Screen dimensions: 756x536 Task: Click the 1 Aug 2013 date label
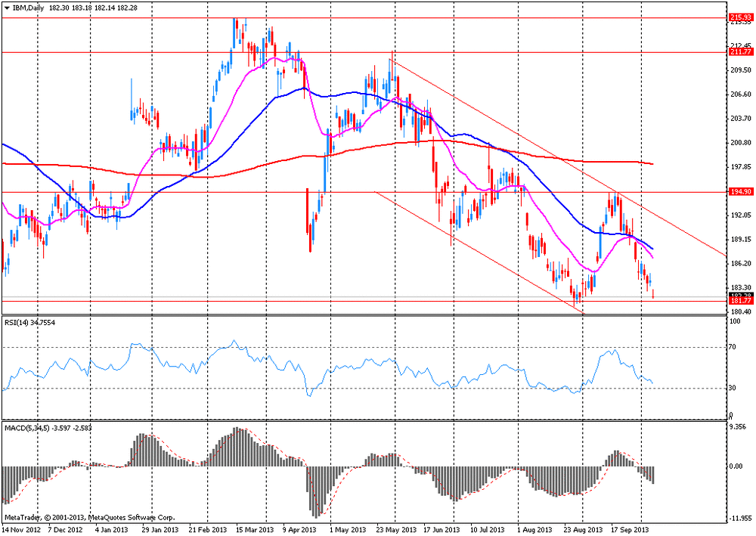[x=534, y=530]
